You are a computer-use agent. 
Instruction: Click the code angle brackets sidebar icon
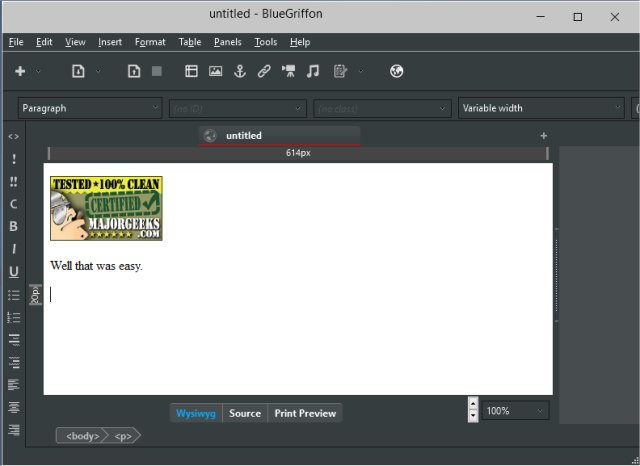[x=13, y=137]
